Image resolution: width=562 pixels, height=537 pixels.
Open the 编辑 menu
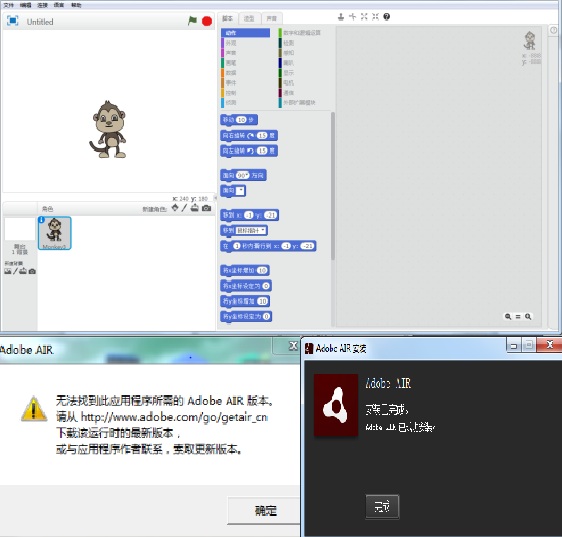pos(25,5)
